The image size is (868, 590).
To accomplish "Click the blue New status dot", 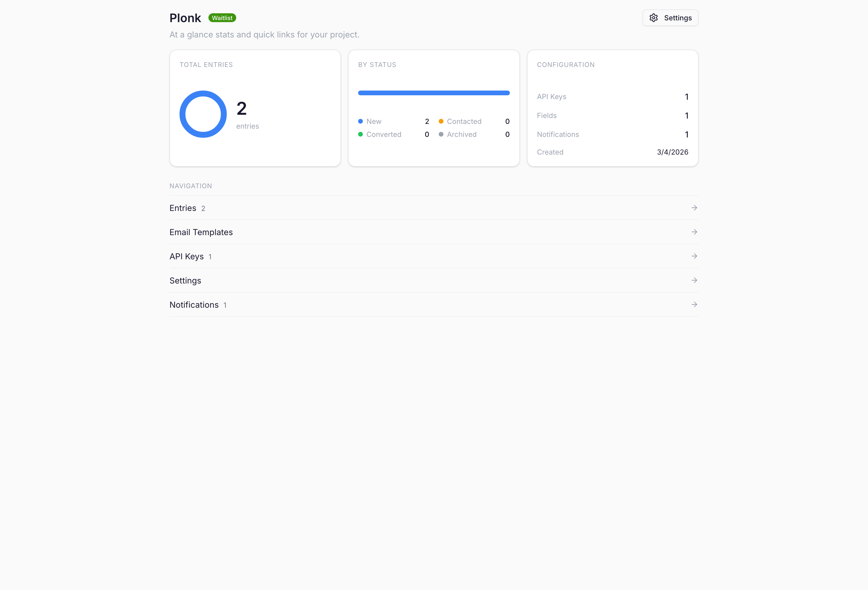I will click(360, 121).
